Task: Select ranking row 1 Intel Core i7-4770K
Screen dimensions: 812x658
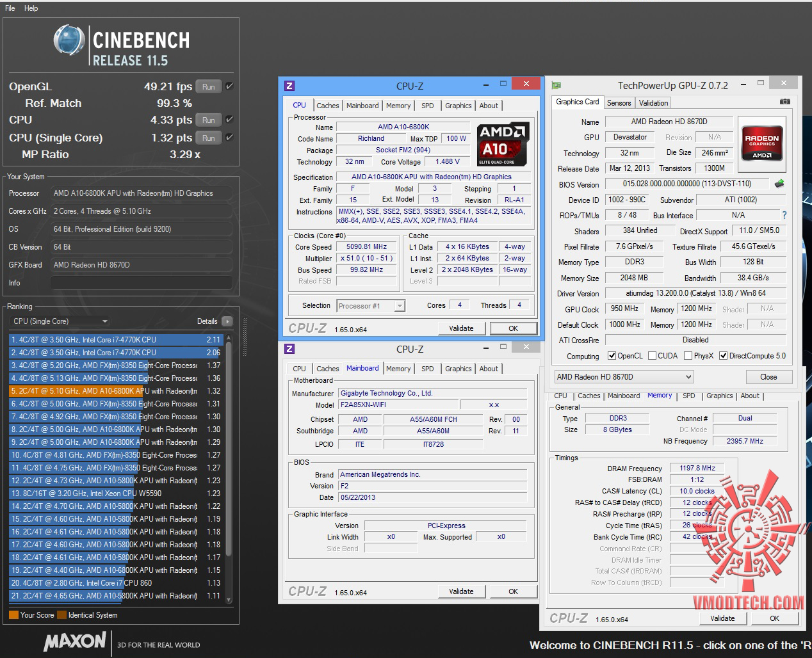Action: [x=116, y=340]
